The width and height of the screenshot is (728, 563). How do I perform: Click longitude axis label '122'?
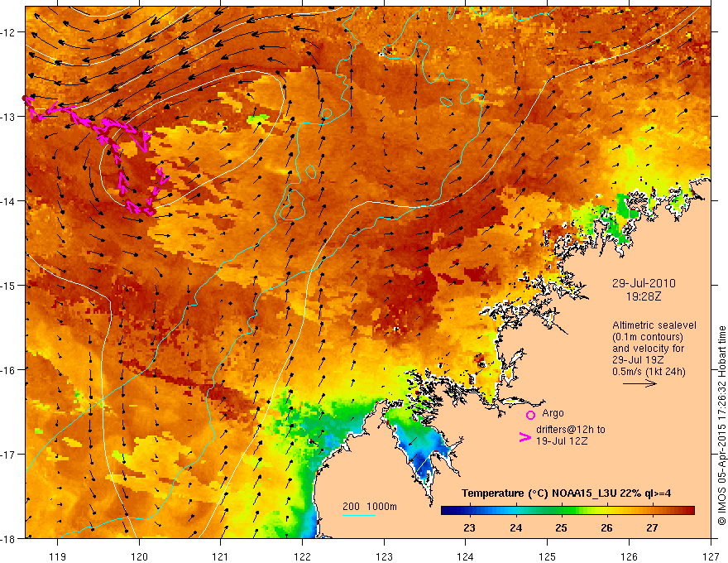pyautogui.click(x=302, y=556)
